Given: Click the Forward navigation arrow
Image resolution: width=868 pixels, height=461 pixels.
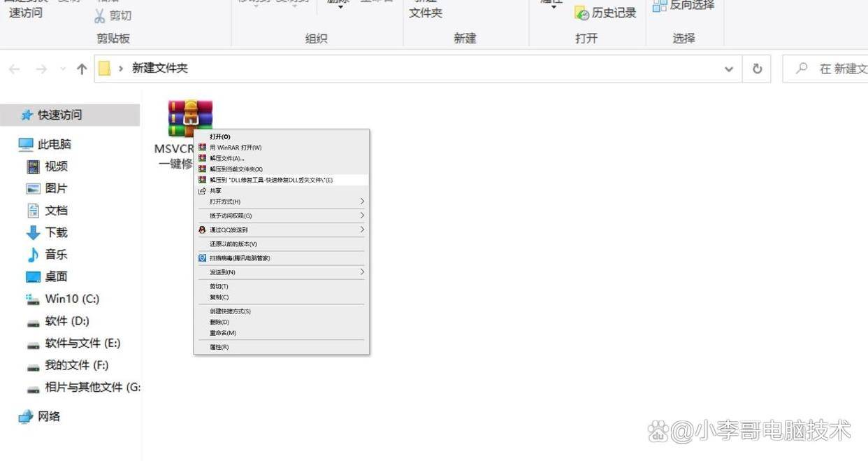Looking at the screenshot, I should [x=41, y=69].
